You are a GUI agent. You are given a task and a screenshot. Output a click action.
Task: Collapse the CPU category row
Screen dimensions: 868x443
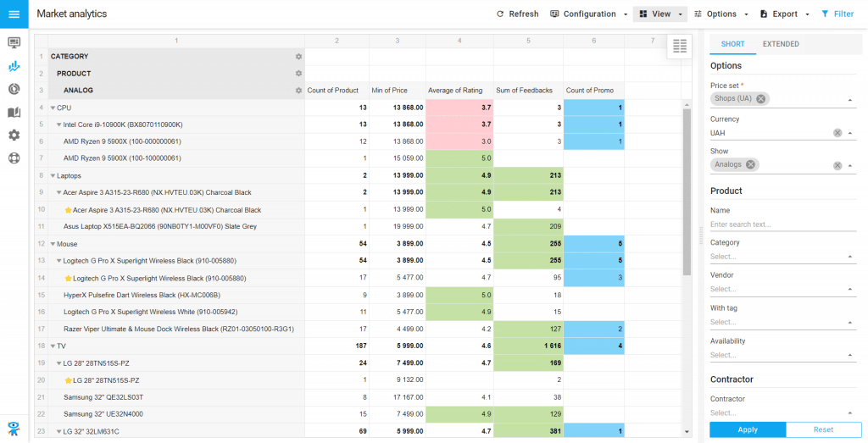coord(53,108)
